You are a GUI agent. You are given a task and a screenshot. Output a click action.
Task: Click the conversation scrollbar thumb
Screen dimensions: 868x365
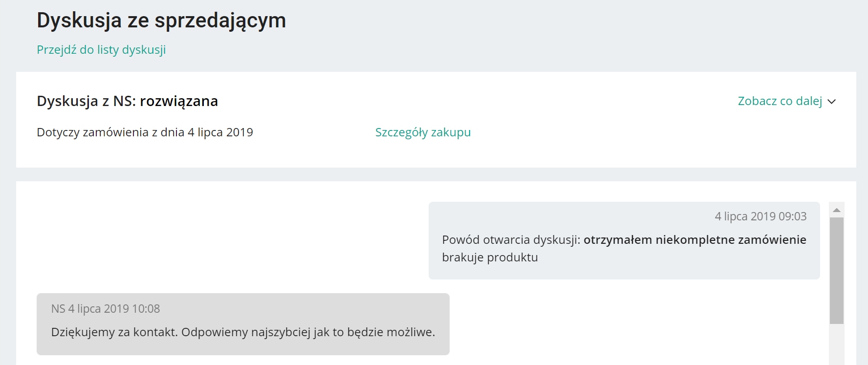pyautogui.click(x=837, y=270)
